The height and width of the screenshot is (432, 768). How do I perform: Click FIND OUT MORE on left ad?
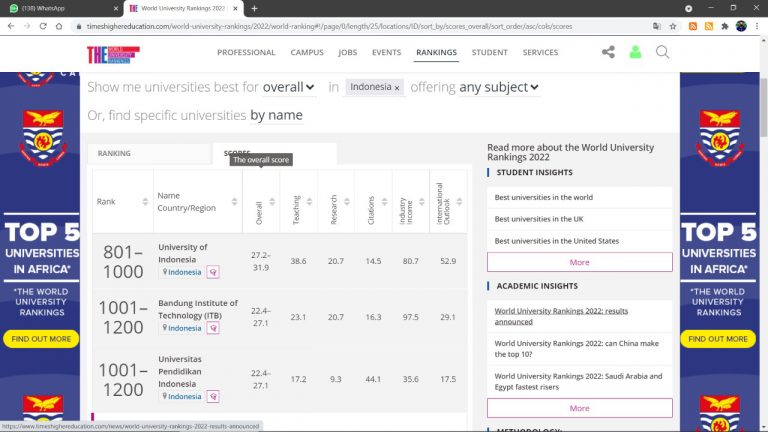(41, 339)
